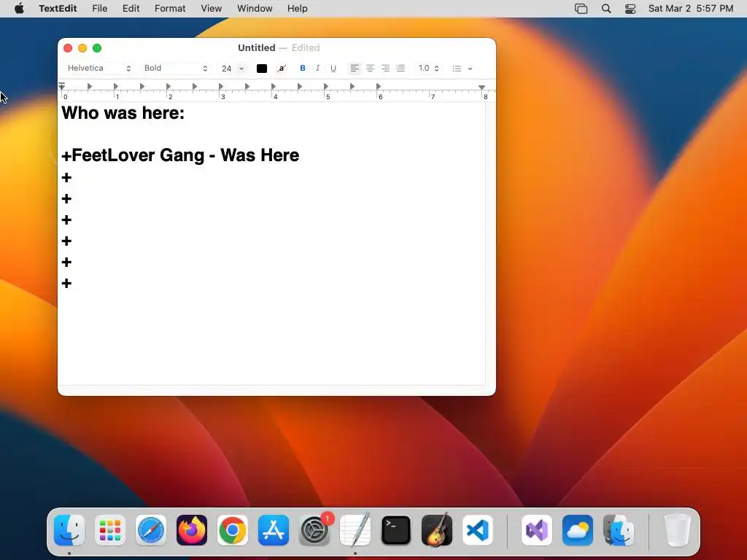Click the left indent marker on ruler

[x=62, y=86]
